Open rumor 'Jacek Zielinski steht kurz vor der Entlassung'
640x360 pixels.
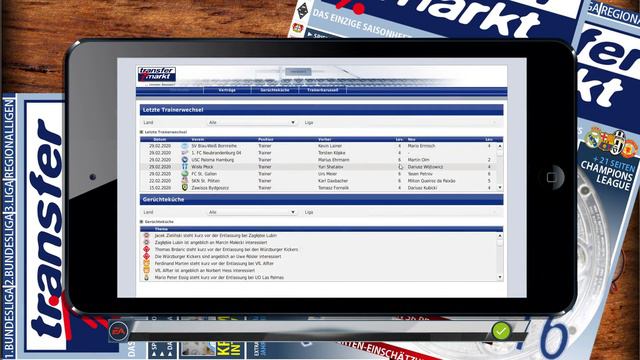[216, 236]
